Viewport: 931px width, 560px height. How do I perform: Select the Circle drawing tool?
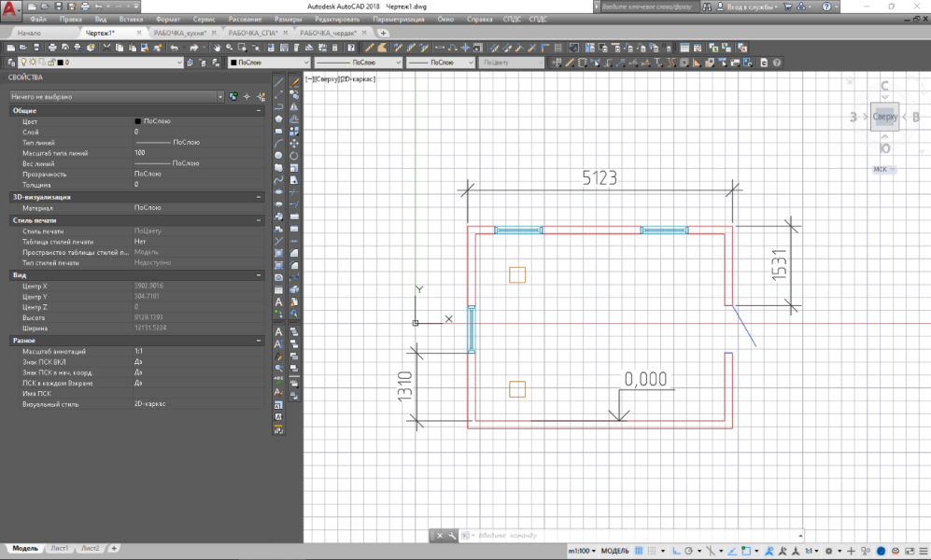point(278,156)
